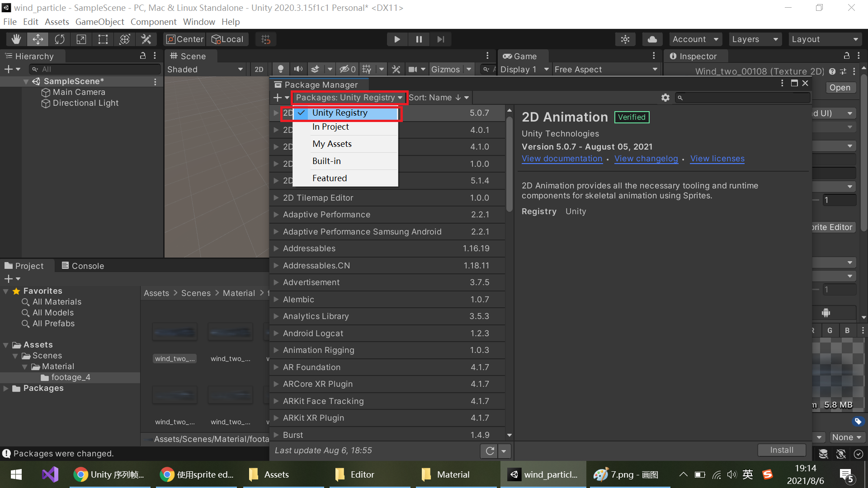Open View documentation link
The image size is (868, 488).
pyautogui.click(x=561, y=159)
